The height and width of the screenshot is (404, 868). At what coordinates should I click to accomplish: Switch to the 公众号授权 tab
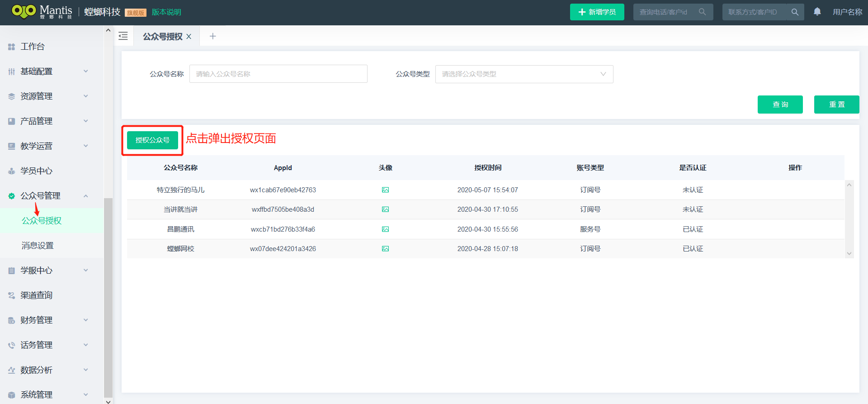tap(163, 37)
